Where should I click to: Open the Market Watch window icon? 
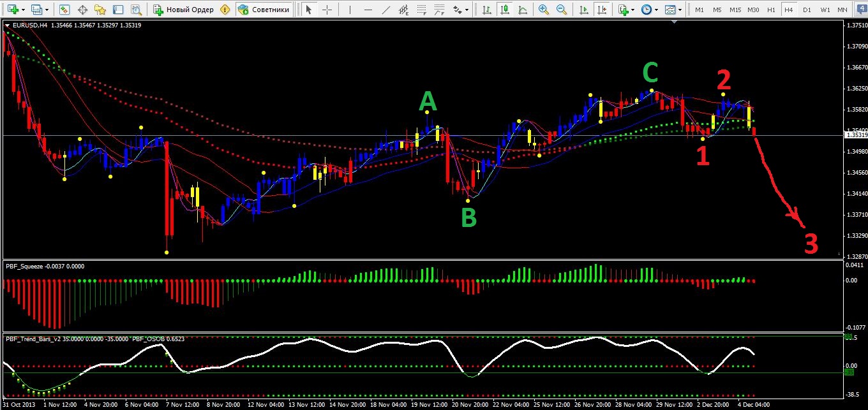tap(64, 10)
